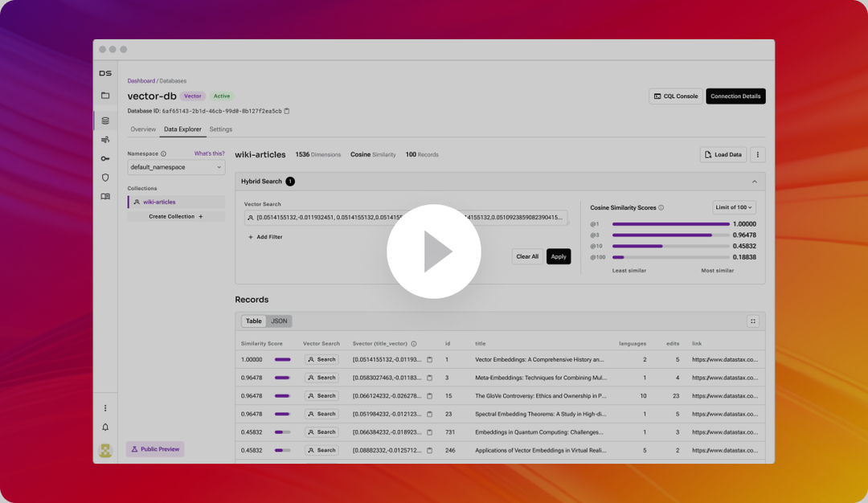Click Create Collection button
Viewport: 868px width, 503px height.
pos(176,217)
